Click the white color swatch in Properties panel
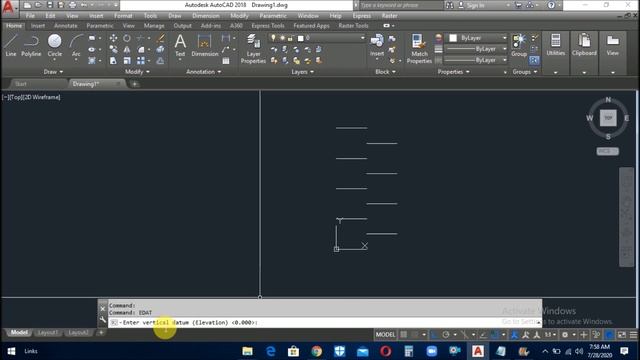The width and height of the screenshot is (640, 360). point(453,38)
